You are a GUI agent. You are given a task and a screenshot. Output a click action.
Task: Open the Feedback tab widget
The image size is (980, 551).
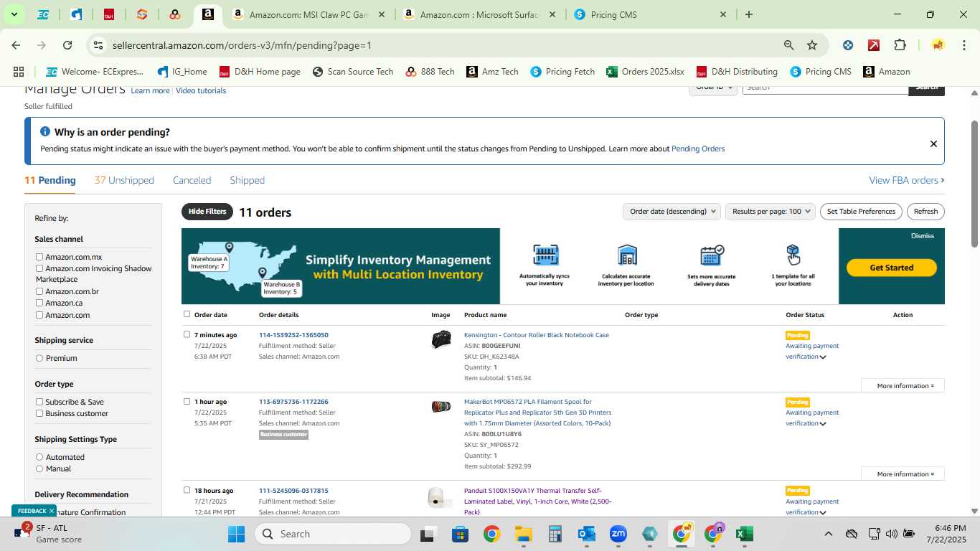(x=32, y=511)
